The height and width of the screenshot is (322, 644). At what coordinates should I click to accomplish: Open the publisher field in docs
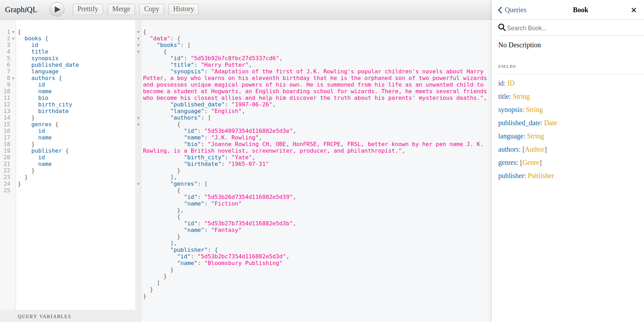511,176
